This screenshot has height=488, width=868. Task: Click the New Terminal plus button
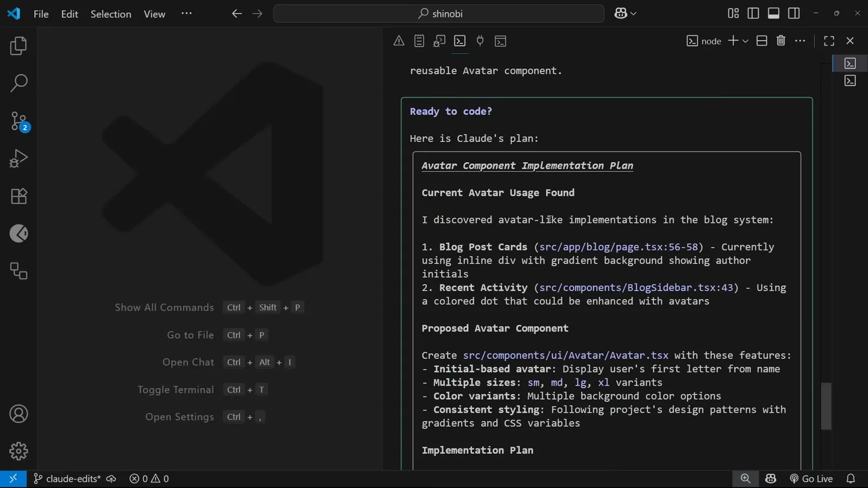pyautogui.click(x=733, y=41)
